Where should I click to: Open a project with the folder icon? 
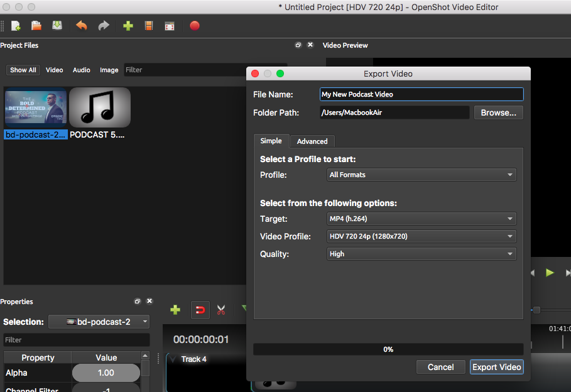pos(36,26)
